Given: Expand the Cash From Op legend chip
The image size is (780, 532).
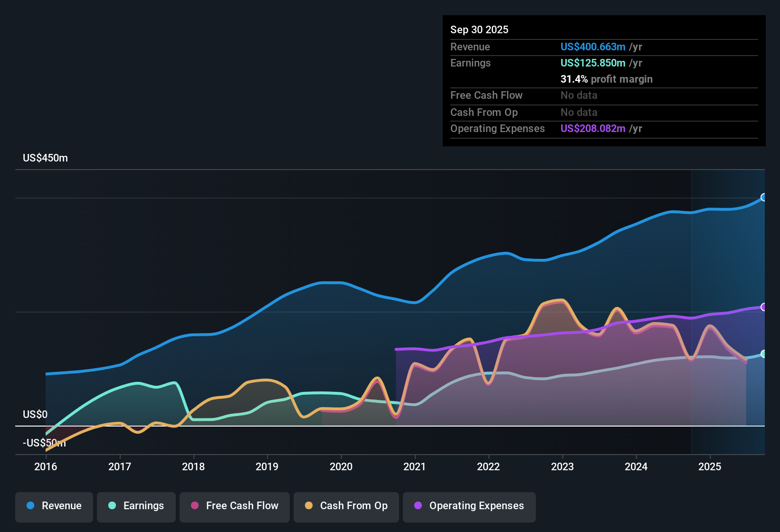Looking at the screenshot, I should coord(346,506).
